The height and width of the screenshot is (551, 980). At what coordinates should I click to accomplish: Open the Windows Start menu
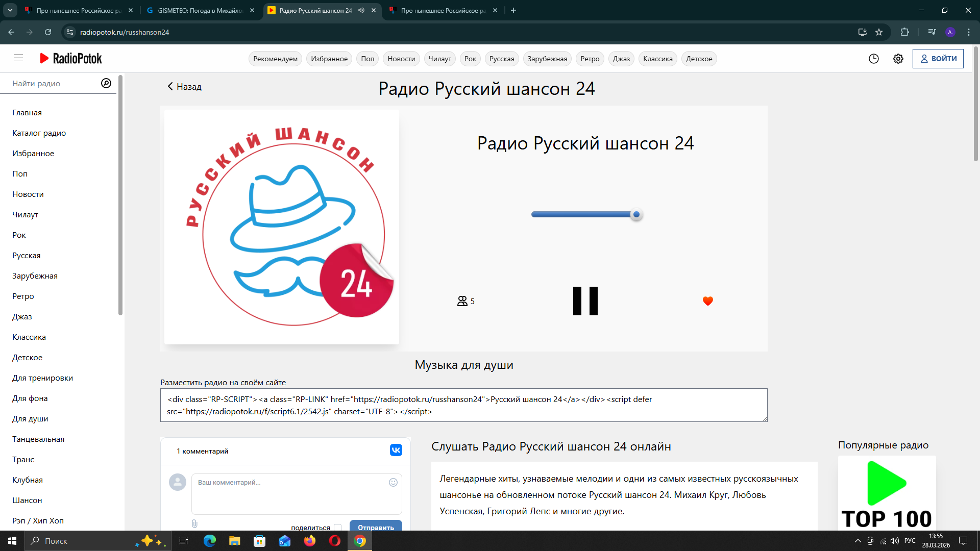[x=12, y=541]
